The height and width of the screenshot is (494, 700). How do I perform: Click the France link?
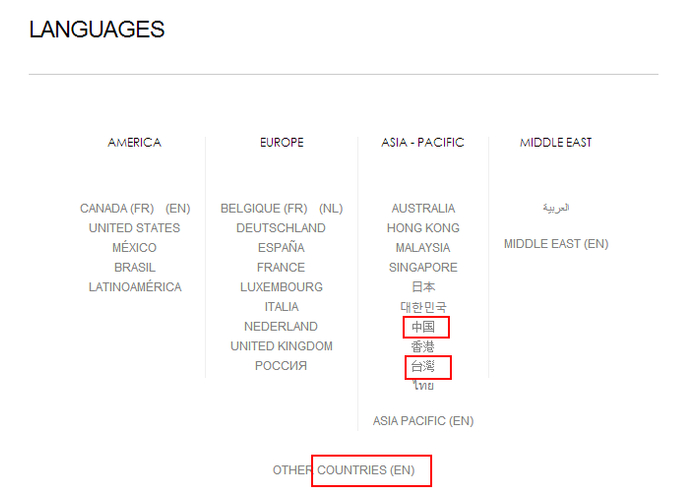[x=280, y=267]
